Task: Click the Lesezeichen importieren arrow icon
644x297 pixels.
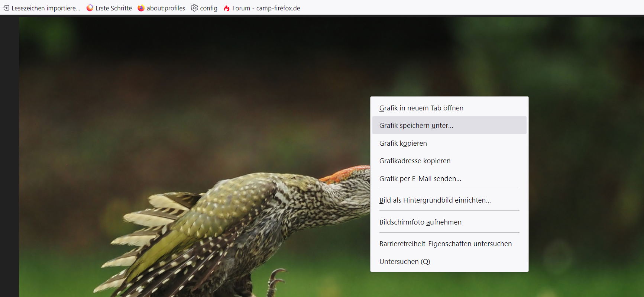Action: 6,8
